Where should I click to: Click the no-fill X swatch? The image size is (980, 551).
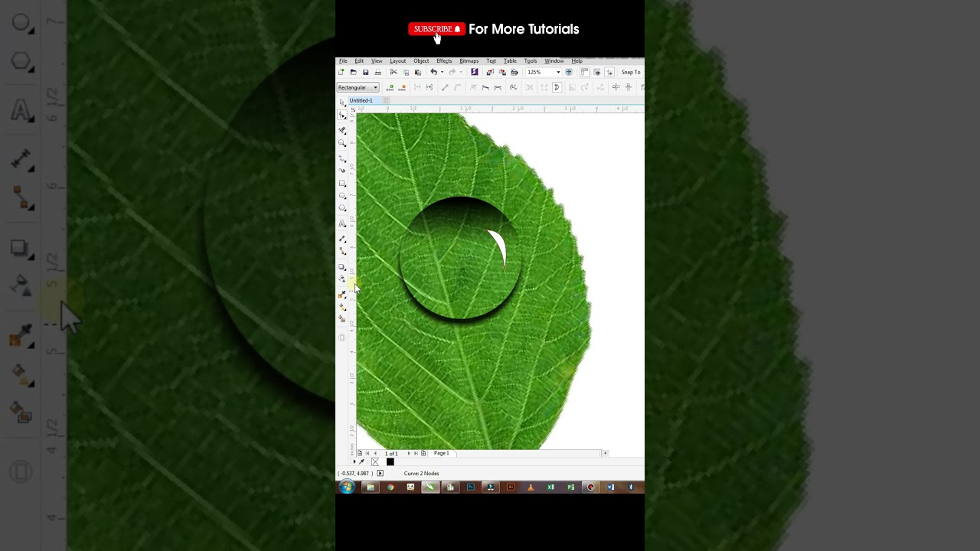(375, 461)
